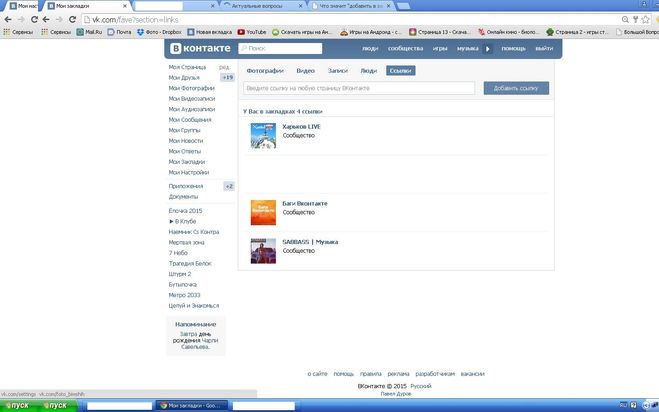Click the +2 applications counter badge

tap(229, 186)
